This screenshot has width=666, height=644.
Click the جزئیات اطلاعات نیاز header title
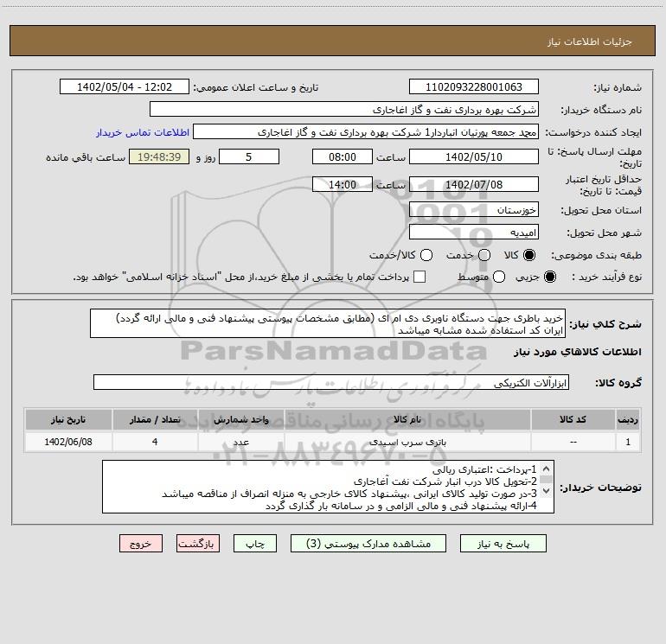point(590,41)
